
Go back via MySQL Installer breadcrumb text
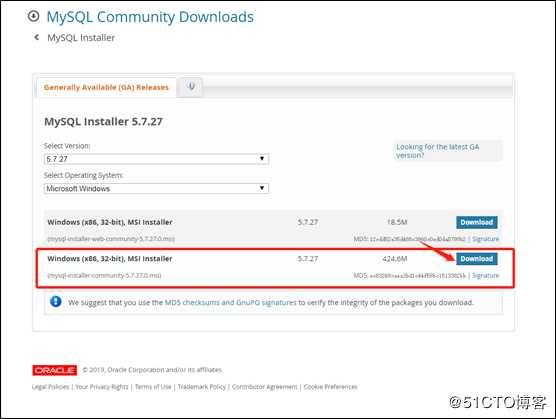(x=81, y=38)
